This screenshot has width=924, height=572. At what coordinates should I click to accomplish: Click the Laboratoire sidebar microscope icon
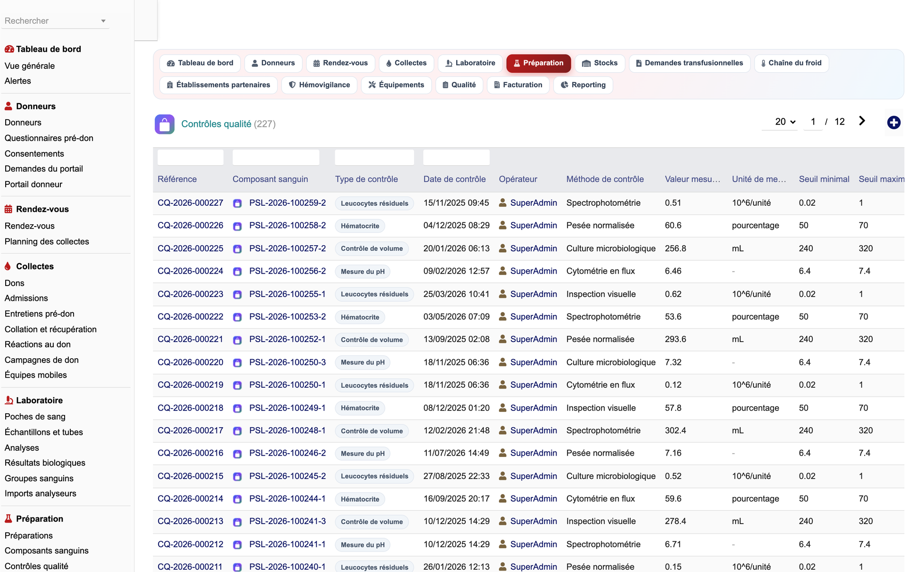point(9,400)
